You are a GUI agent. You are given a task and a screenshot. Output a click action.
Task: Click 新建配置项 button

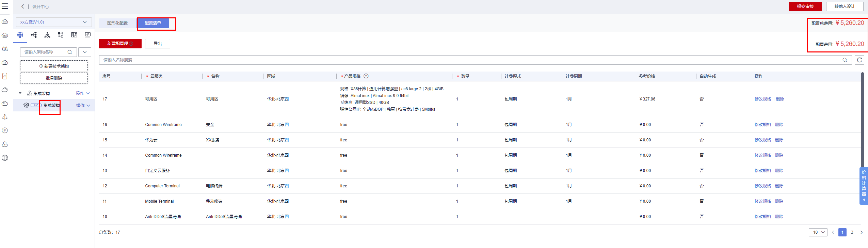[120, 44]
